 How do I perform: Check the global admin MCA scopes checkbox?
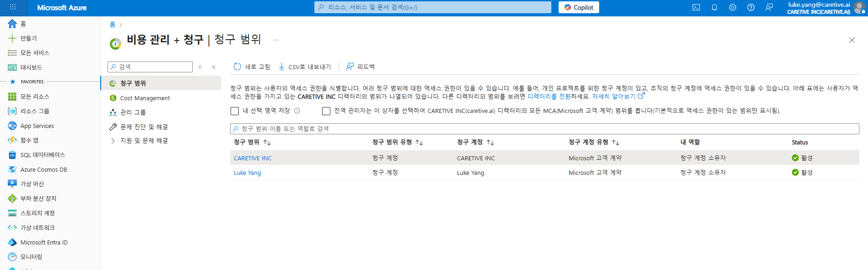coord(326,111)
